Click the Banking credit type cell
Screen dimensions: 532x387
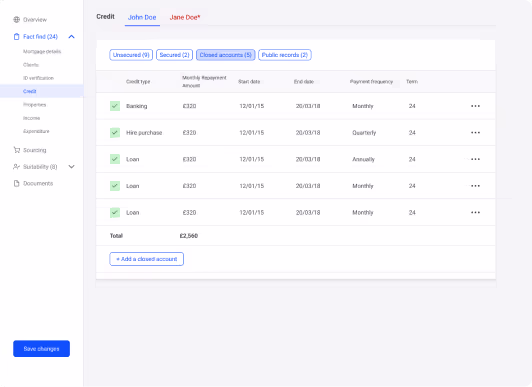point(137,106)
